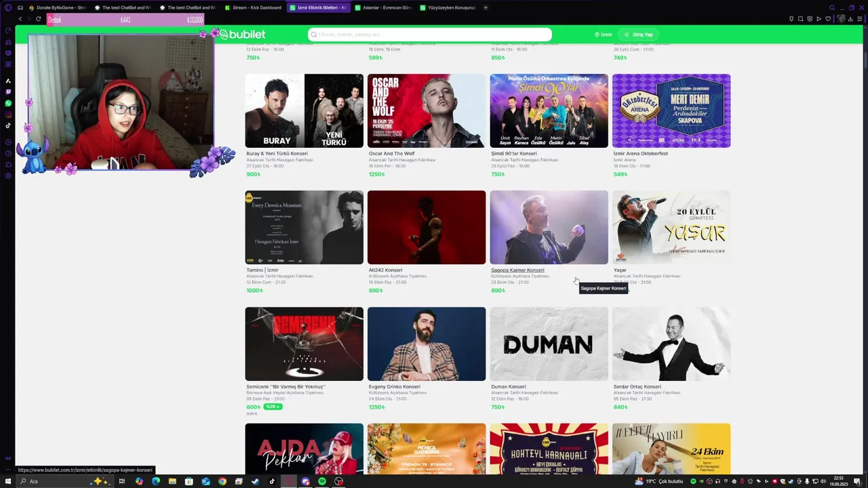Click the bubilet logo

pos(241,34)
